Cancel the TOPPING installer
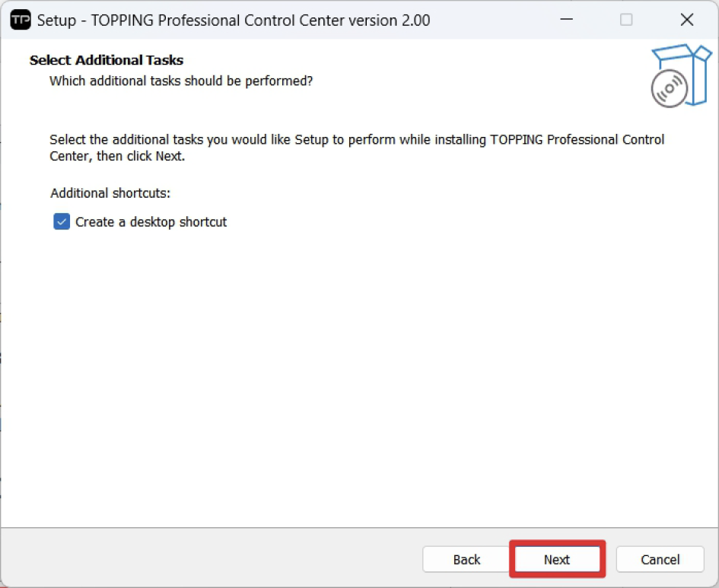Screen dimensions: 719x588 (660, 560)
